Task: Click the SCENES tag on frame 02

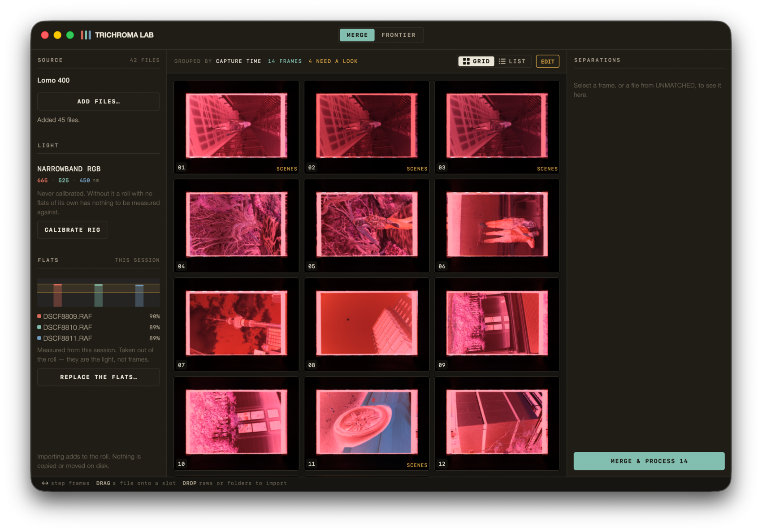Action: (x=417, y=169)
